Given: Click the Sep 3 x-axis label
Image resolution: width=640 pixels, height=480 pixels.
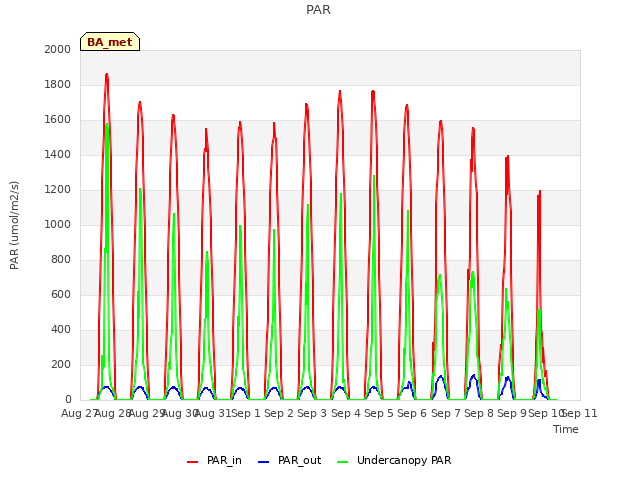Looking at the screenshot, I should click(312, 413).
